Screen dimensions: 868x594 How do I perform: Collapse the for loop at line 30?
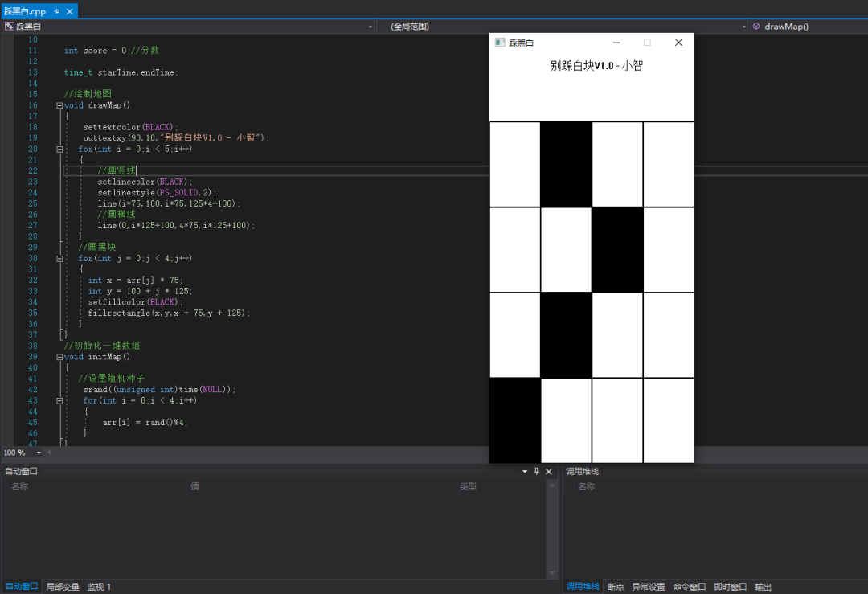click(x=59, y=259)
